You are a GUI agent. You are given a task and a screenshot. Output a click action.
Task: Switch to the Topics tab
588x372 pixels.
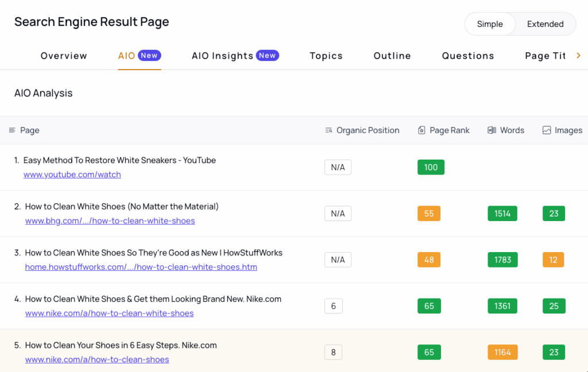click(326, 56)
